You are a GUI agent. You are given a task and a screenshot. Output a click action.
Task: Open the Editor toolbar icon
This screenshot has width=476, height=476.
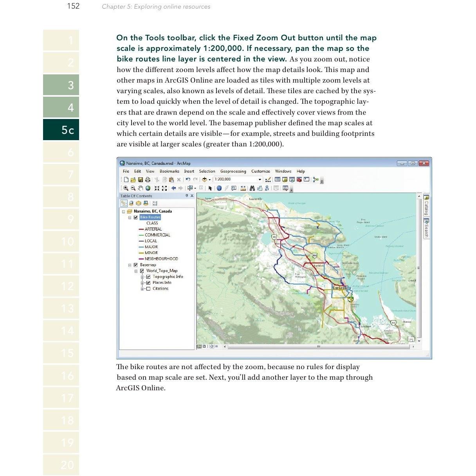click(268, 180)
